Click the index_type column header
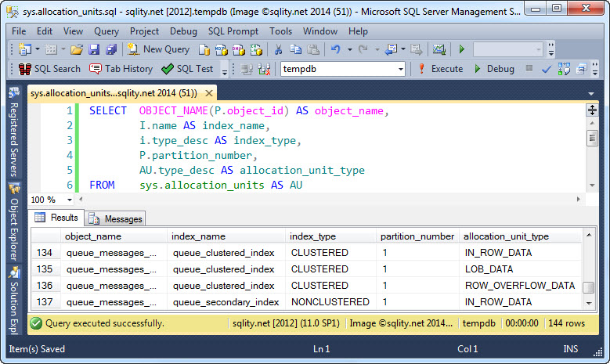The width and height of the screenshot is (610, 364). pos(331,236)
